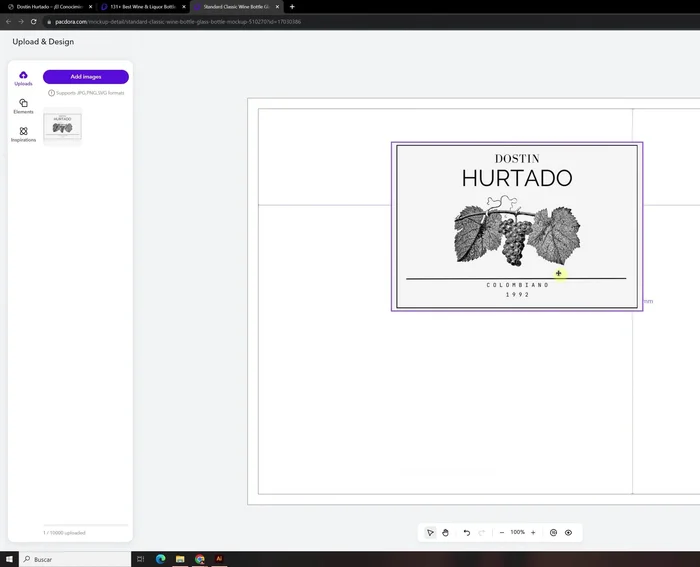Switch to the 131+ Best Wine & Liquor tab
The image size is (700, 567).
[143, 7]
